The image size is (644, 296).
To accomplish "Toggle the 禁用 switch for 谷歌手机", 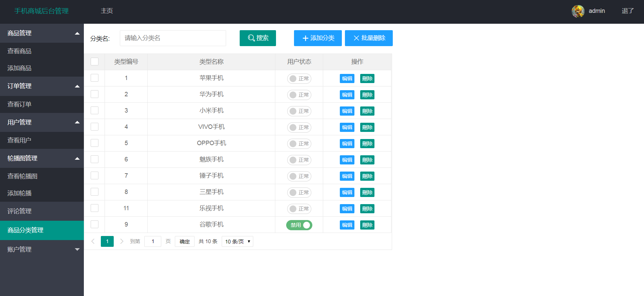I will point(299,225).
